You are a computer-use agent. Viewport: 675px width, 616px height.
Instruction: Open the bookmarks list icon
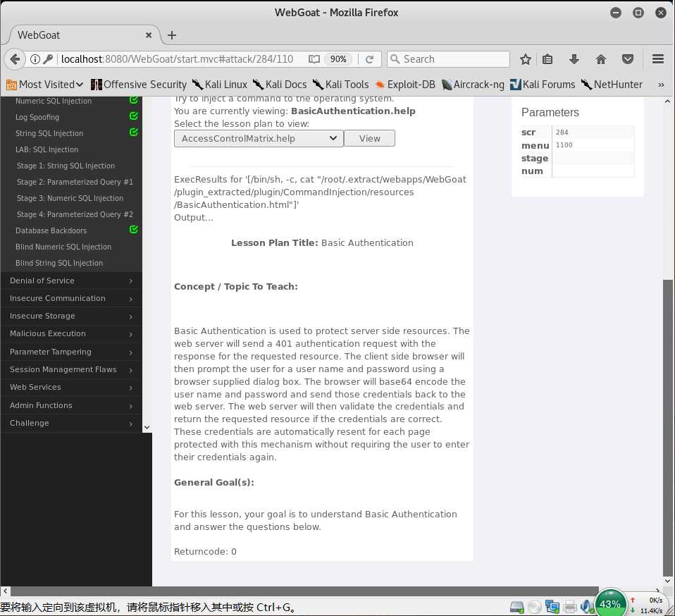(x=547, y=59)
